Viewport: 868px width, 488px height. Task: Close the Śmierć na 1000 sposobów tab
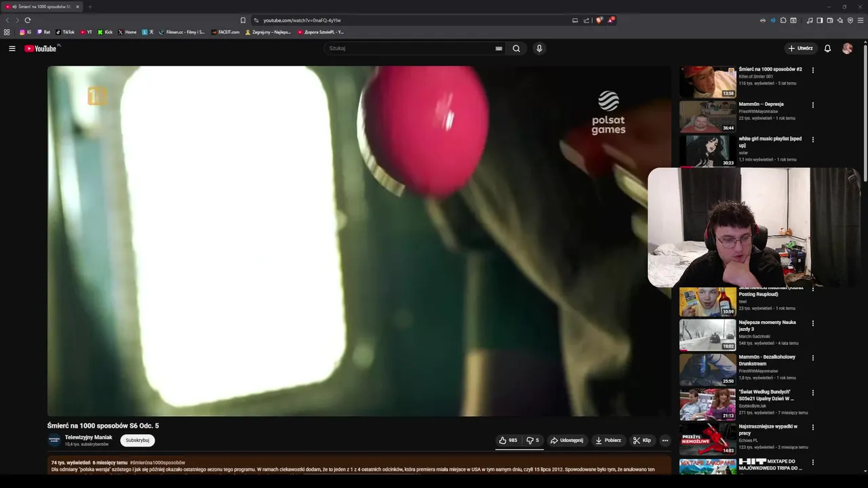pos(77,7)
